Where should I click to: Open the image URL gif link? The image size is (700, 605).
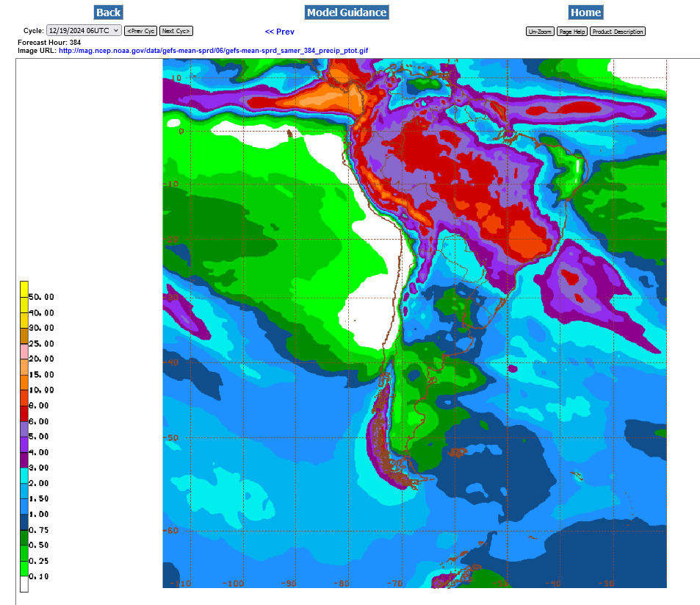pyautogui.click(x=214, y=51)
